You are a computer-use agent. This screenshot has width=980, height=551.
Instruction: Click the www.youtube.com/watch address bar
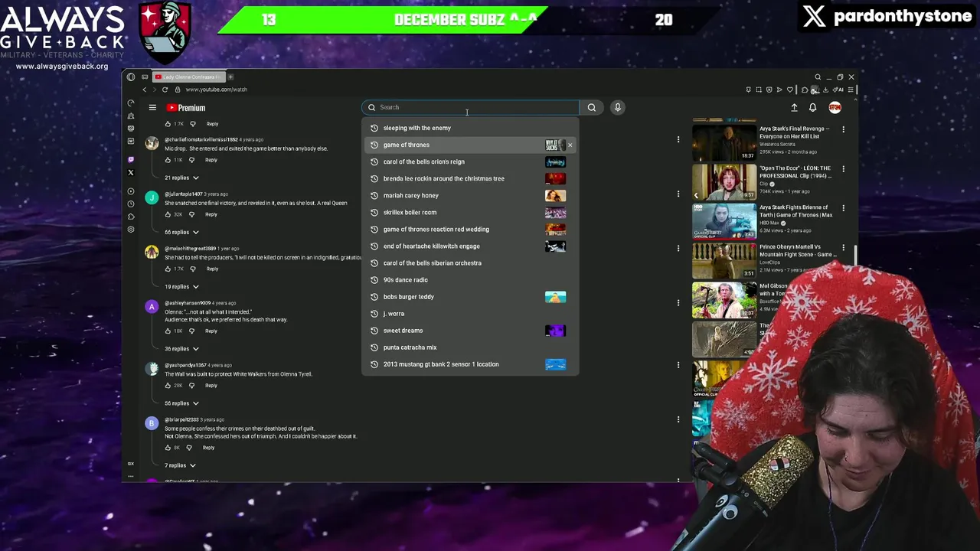[216, 90]
